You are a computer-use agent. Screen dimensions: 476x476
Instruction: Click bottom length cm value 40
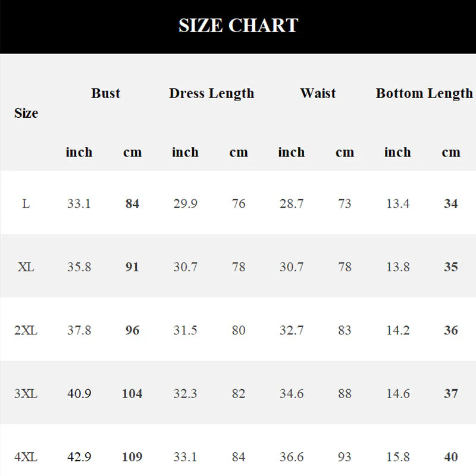(451, 457)
